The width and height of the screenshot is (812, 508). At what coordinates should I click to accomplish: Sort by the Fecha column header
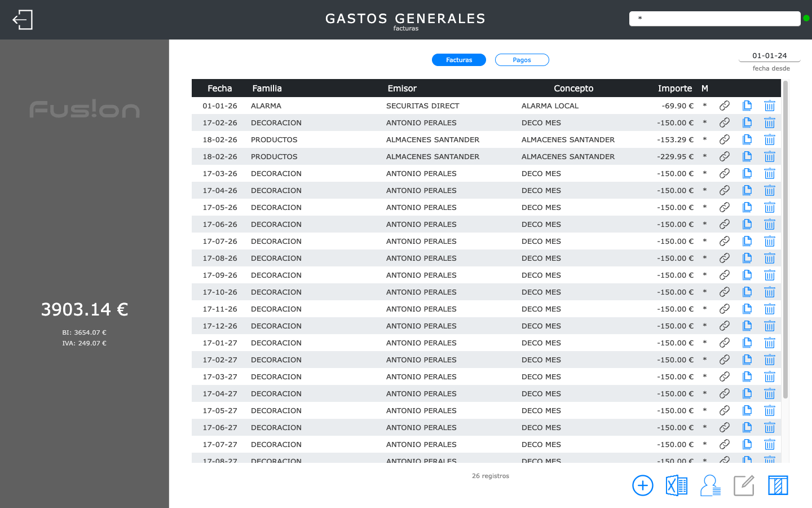point(220,88)
